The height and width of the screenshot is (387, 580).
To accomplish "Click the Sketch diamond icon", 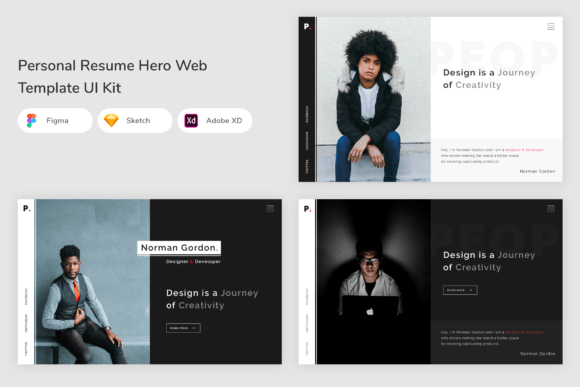I will point(111,121).
